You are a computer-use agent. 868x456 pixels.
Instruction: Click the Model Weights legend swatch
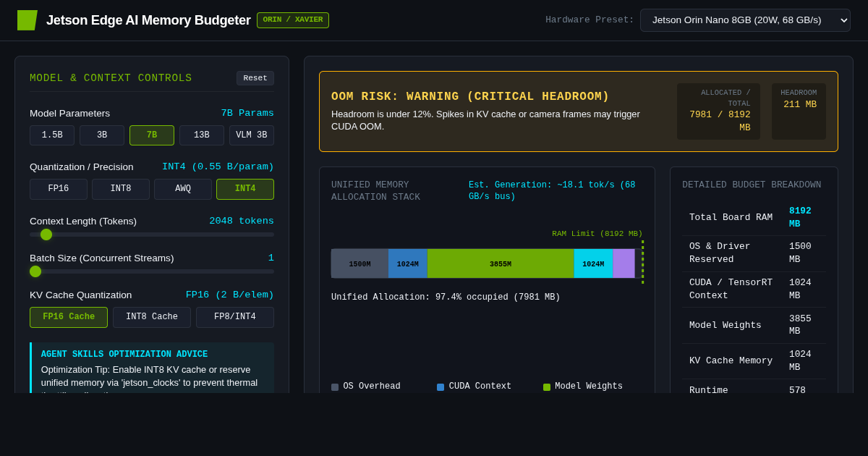547,387
